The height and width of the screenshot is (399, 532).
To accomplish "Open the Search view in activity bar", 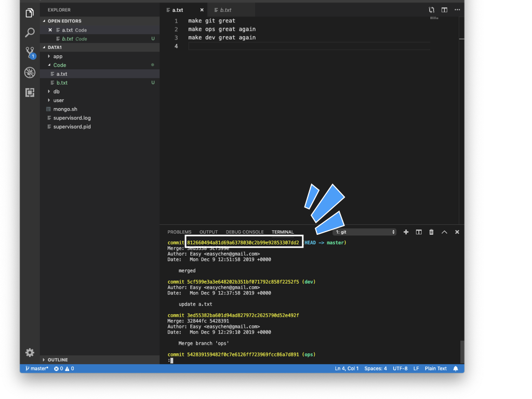I will [x=30, y=33].
